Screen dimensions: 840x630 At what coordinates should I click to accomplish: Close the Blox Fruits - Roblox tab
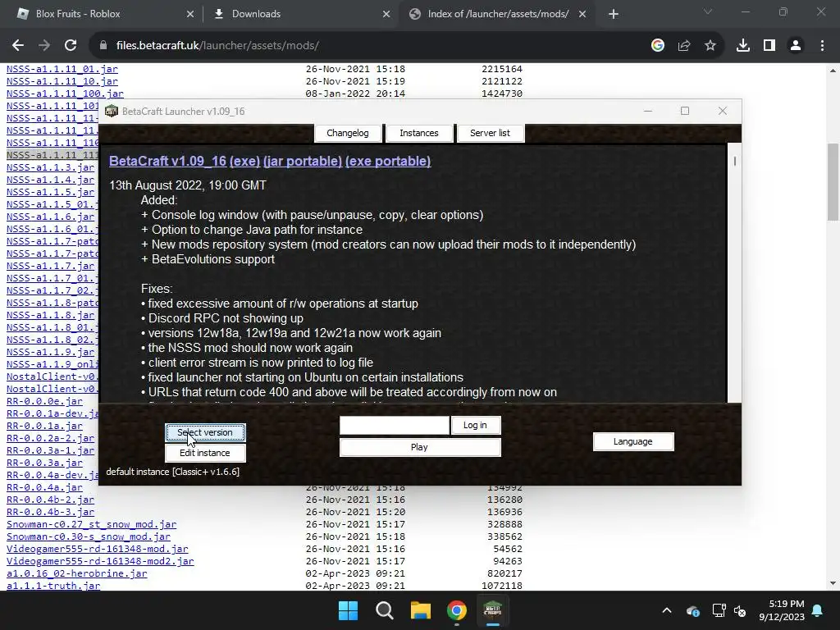coord(190,15)
